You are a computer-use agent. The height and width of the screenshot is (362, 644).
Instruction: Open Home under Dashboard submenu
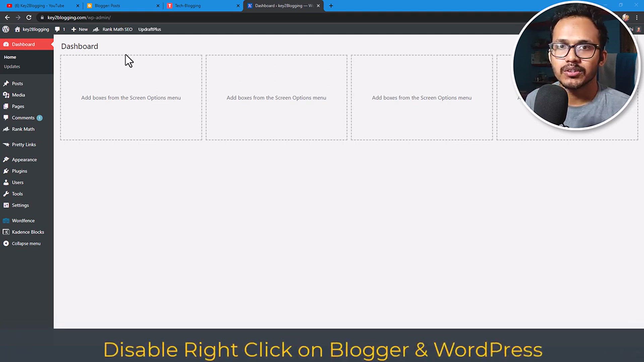pyautogui.click(x=10, y=57)
